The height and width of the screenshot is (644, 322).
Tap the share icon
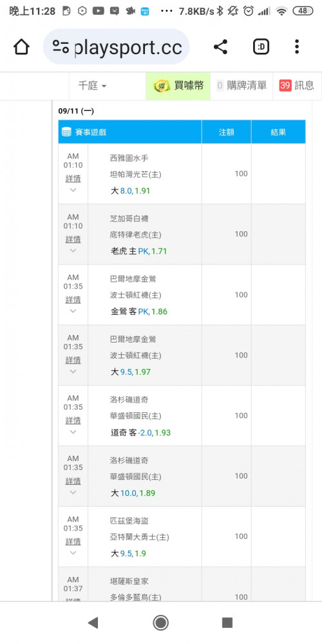pyautogui.click(x=220, y=47)
